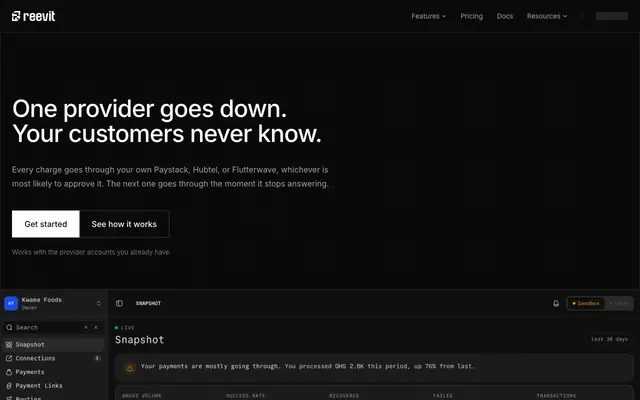
Task: Click the Kwame Foods KF avatar
Action: coord(11,303)
